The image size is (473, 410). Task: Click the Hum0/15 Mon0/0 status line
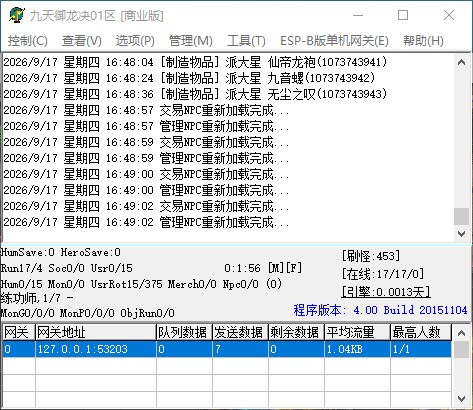point(141,284)
